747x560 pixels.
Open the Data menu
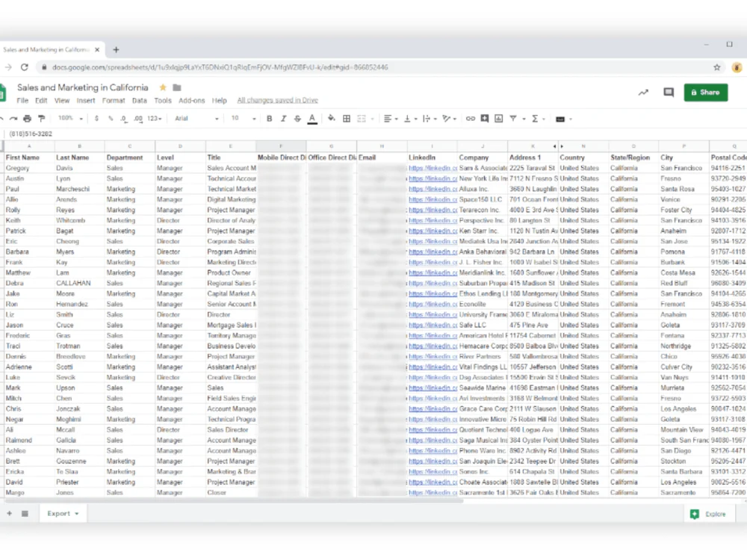click(140, 100)
